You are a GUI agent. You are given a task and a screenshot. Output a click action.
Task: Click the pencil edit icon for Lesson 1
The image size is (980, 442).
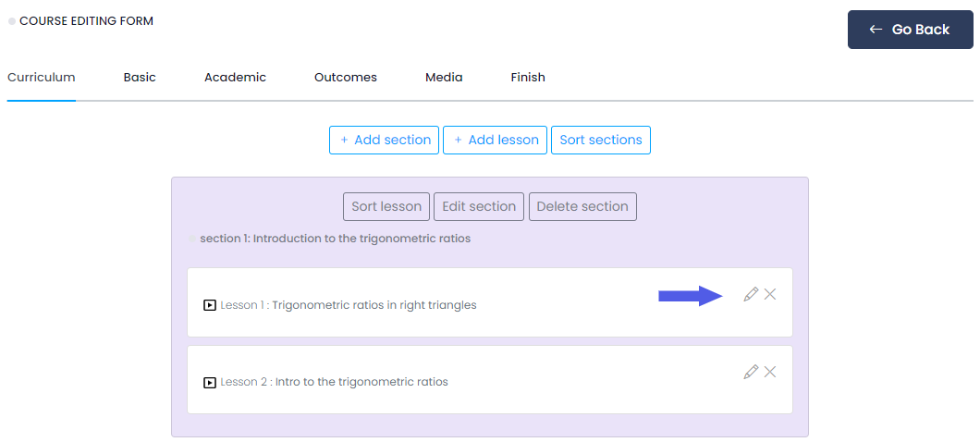coord(751,294)
